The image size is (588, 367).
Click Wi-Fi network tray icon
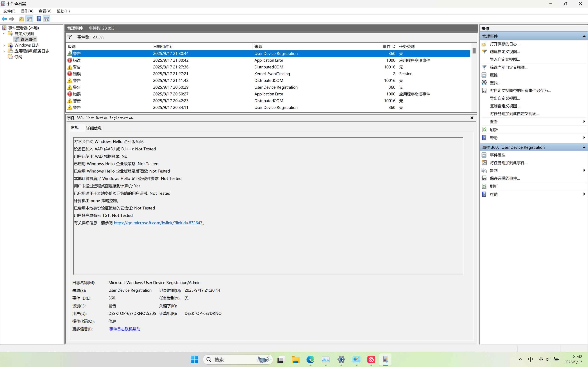tap(541, 359)
